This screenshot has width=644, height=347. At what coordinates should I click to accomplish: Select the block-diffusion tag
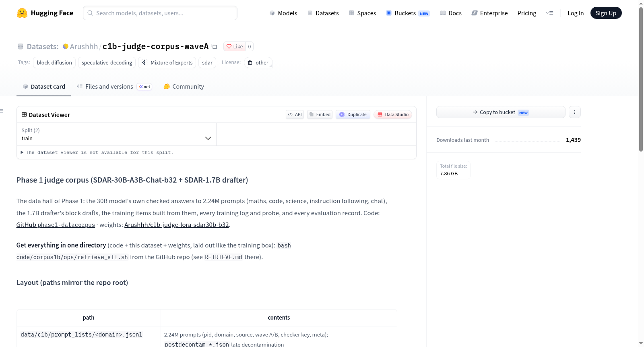[x=54, y=62]
